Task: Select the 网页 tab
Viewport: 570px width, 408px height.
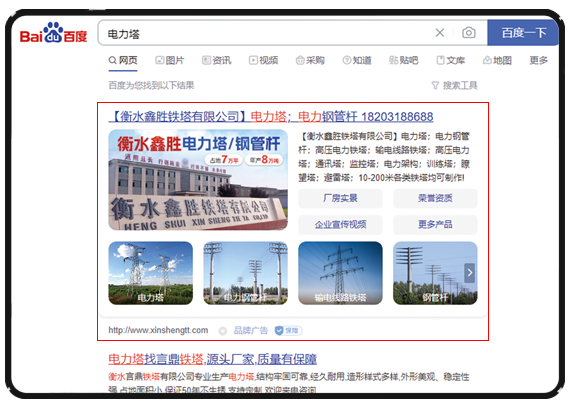Action: click(123, 60)
